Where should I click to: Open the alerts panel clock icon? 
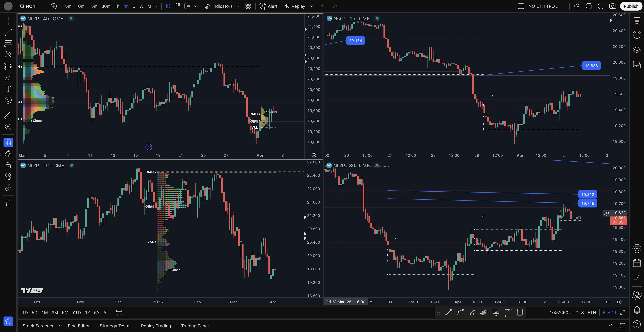click(637, 35)
